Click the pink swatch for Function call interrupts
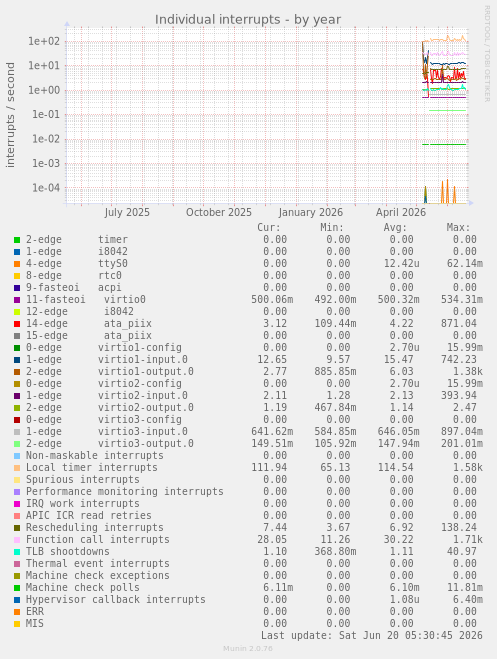 coord(17,540)
